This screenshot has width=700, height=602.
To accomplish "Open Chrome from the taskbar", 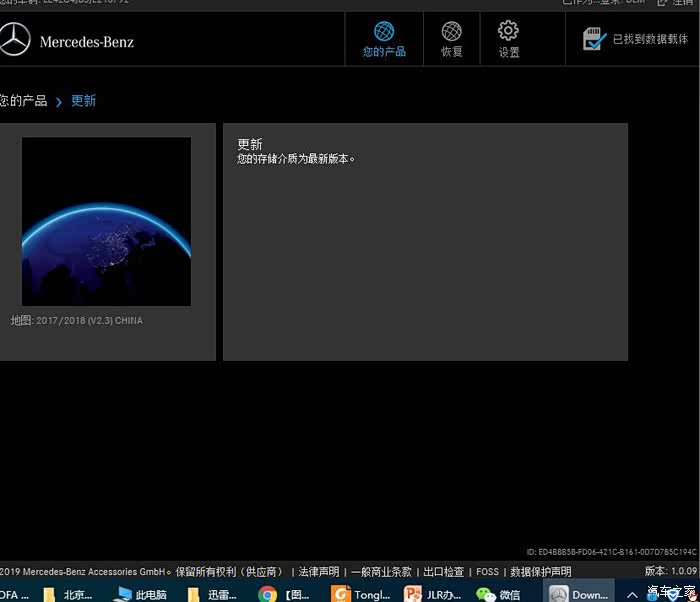I will pyautogui.click(x=267, y=594).
